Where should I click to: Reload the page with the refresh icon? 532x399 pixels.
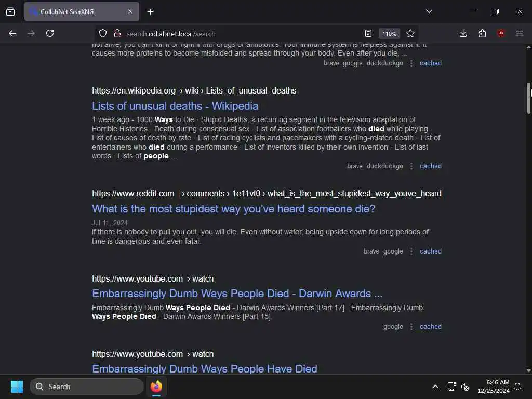(50, 33)
